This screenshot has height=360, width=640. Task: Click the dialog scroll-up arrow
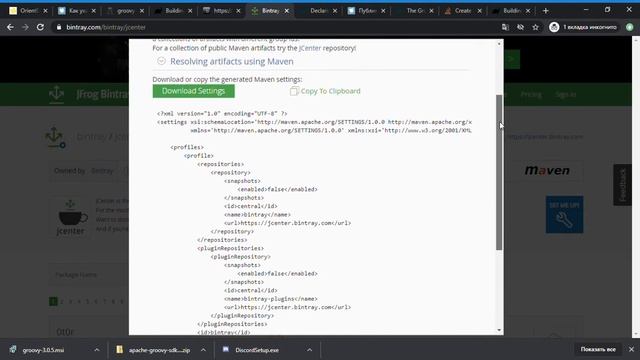click(x=499, y=44)
